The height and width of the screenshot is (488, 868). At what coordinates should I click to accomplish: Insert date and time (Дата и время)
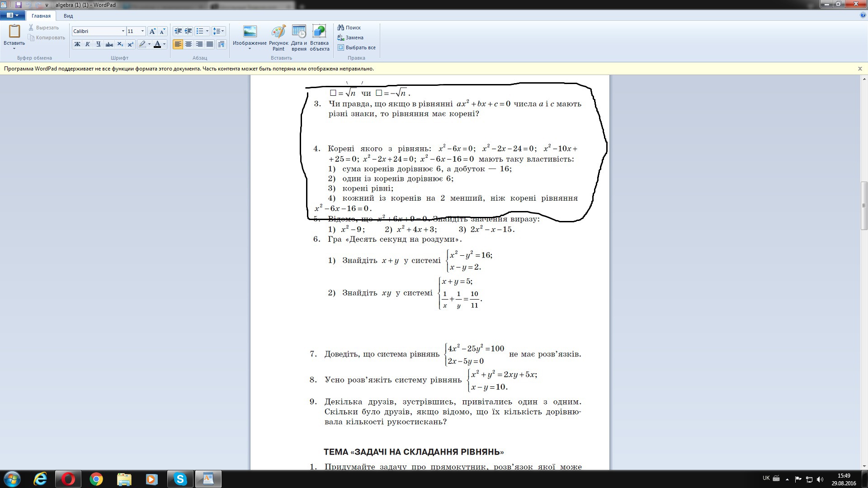(x=299, y=33)
